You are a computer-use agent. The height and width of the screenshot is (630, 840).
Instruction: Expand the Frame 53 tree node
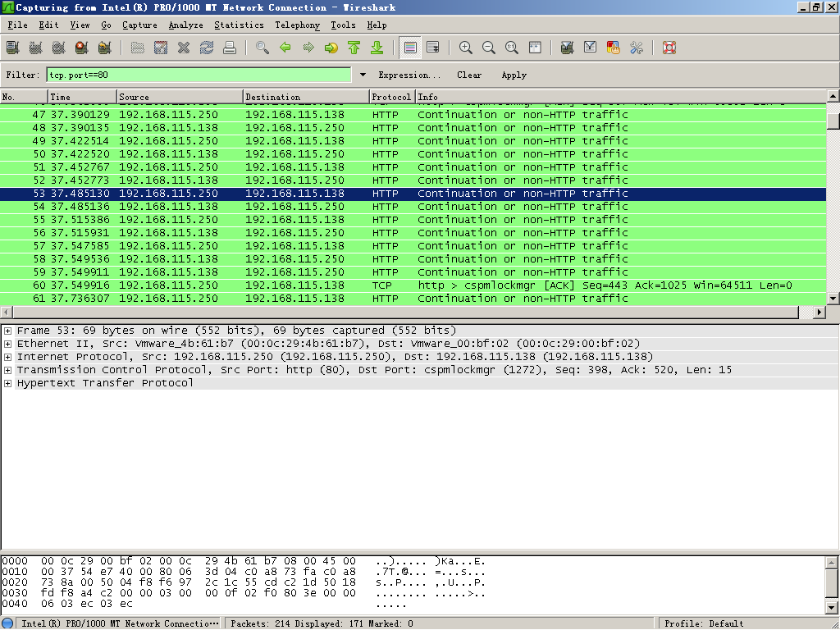point(7,331)
